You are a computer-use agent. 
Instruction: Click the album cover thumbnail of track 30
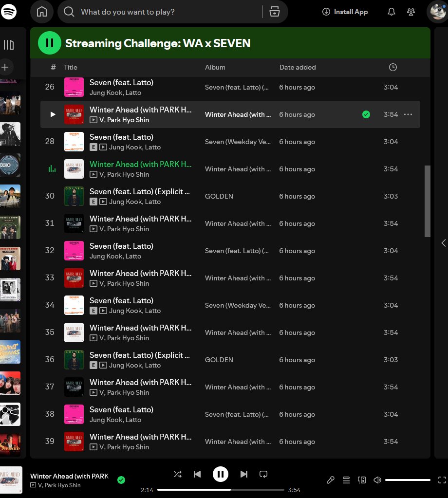74,196
